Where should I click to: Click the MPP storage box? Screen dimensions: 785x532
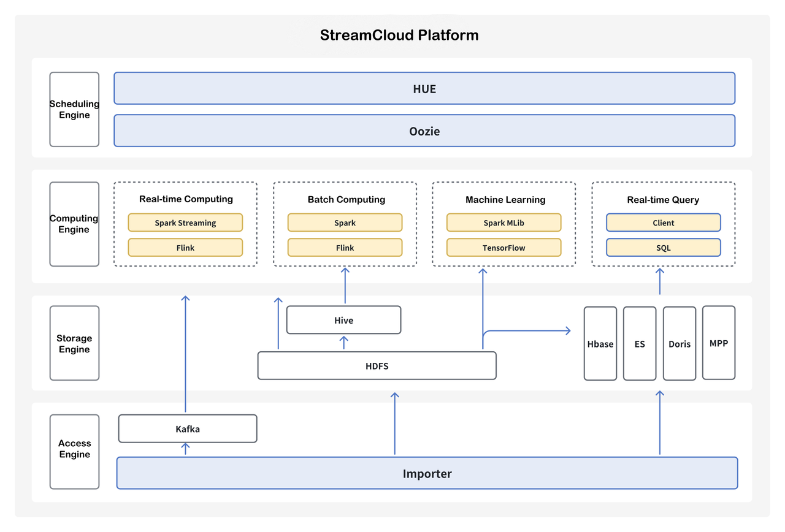pyautogui.click(x=719, y=343)
